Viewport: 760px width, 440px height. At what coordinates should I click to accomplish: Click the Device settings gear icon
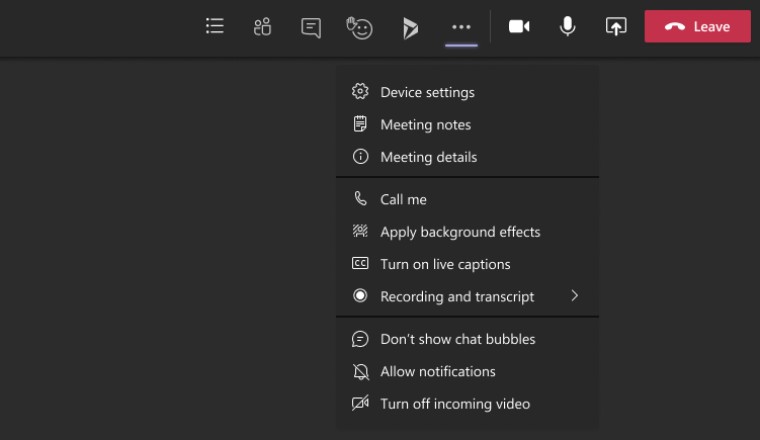pyautogui.click(x=360, y=91)
